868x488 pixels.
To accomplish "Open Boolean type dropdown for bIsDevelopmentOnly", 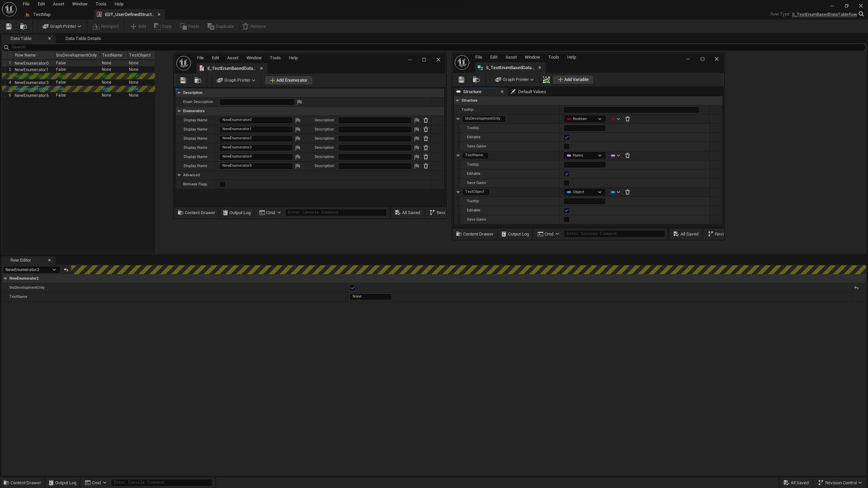I will [x=584, y=119].
